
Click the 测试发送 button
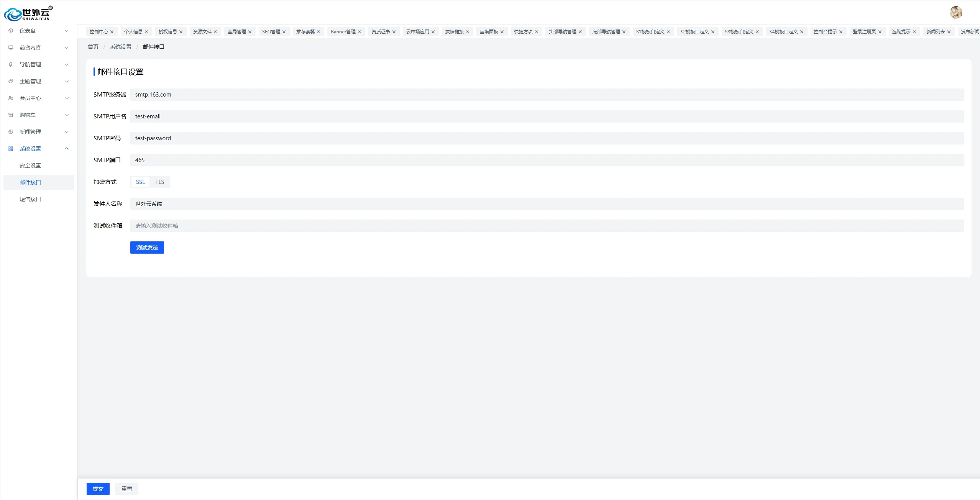(x=147, y=248)
